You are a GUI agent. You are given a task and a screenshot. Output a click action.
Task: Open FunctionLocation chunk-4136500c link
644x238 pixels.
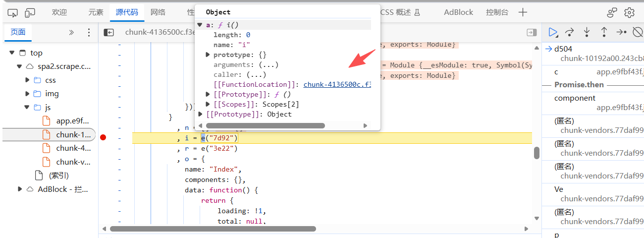[337, 84]
